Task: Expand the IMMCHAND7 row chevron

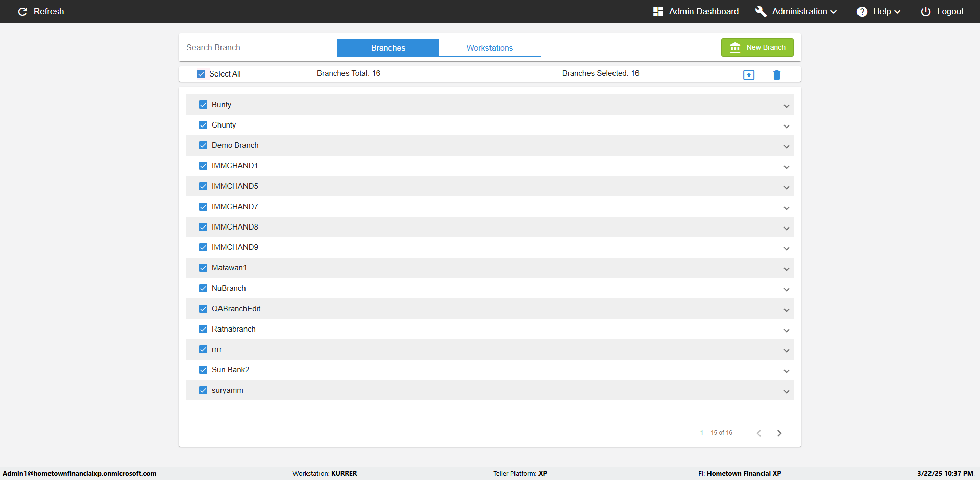Action: coord(787,208)
